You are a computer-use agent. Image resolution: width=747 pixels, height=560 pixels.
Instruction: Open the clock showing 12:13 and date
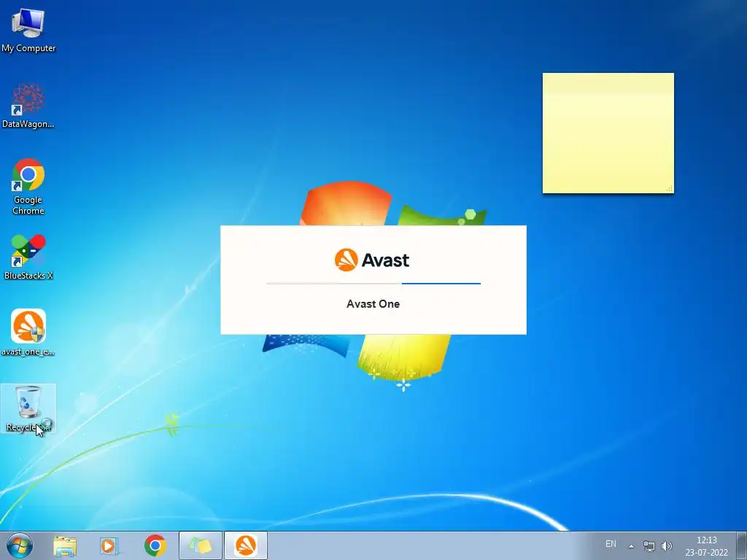[x=706, y=546]
